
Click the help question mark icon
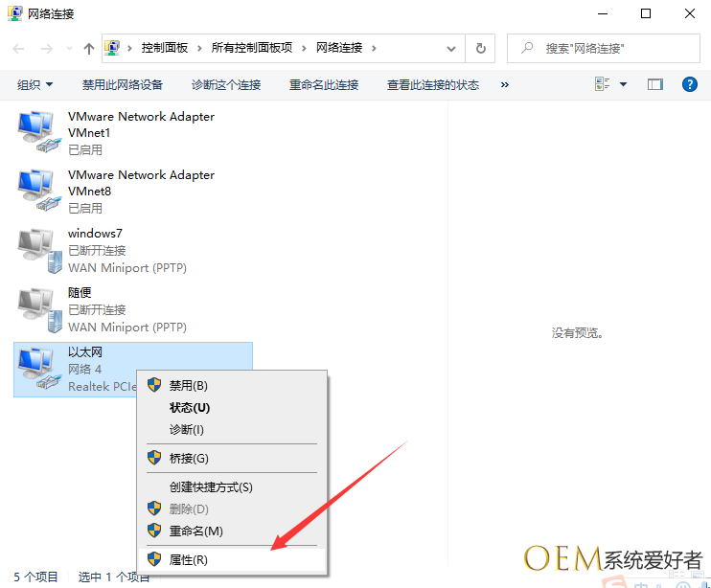pos(689,84)
